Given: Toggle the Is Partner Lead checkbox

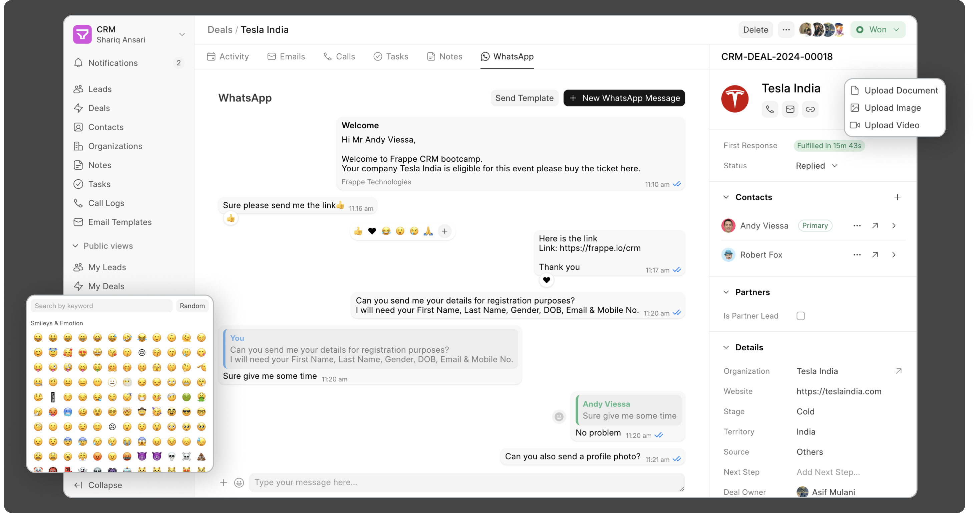Looking at the screenshot, I should pyautogui.click(x=800, y=316).
